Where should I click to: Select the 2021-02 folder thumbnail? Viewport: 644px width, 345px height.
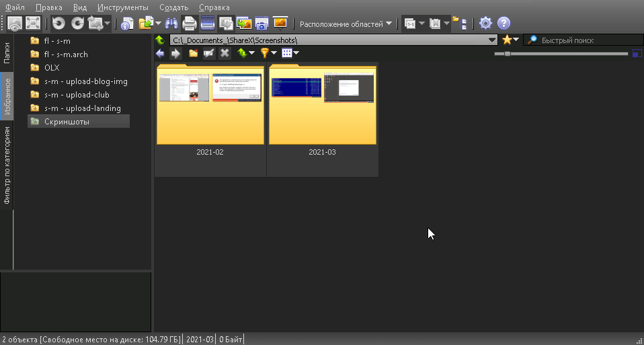pyautogui.click(x=210, y=119)
